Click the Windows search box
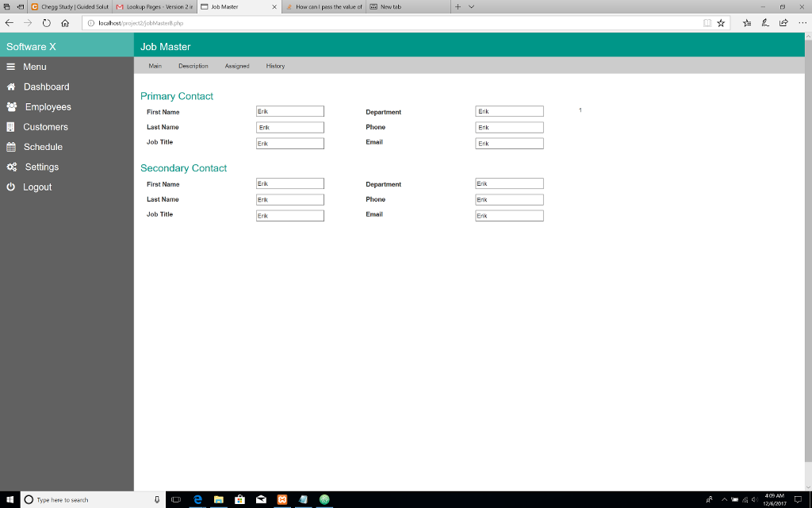The image size is (812, 508). (87, 499)
